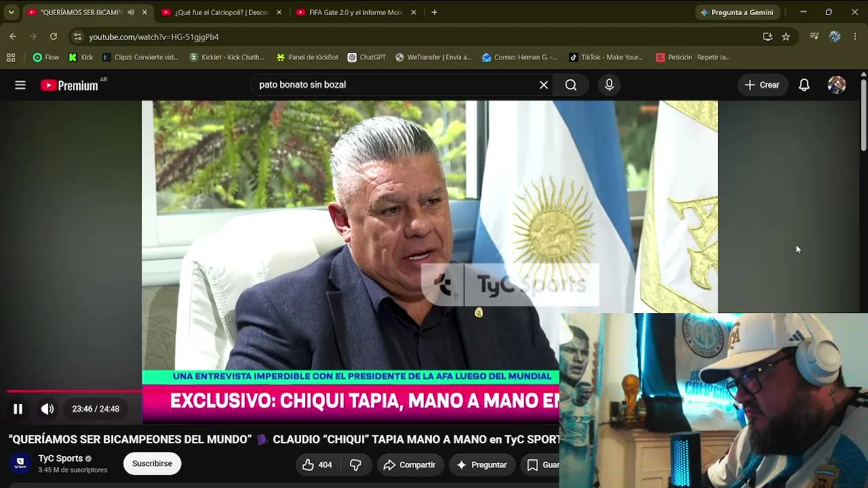Click the video title 'QUERÍAMOS SER BICAMPEONES DEL MUNDO'
868x488 pixels.
click(130, 439)
